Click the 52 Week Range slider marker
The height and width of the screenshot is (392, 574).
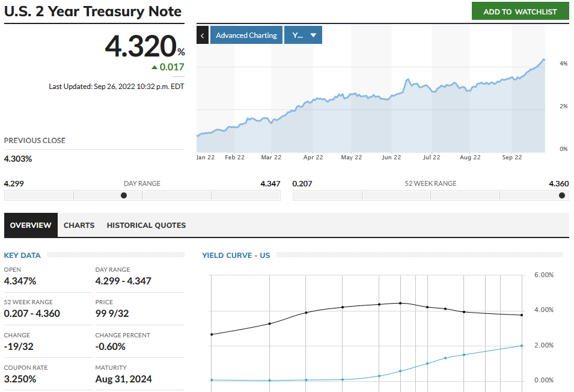562,195
